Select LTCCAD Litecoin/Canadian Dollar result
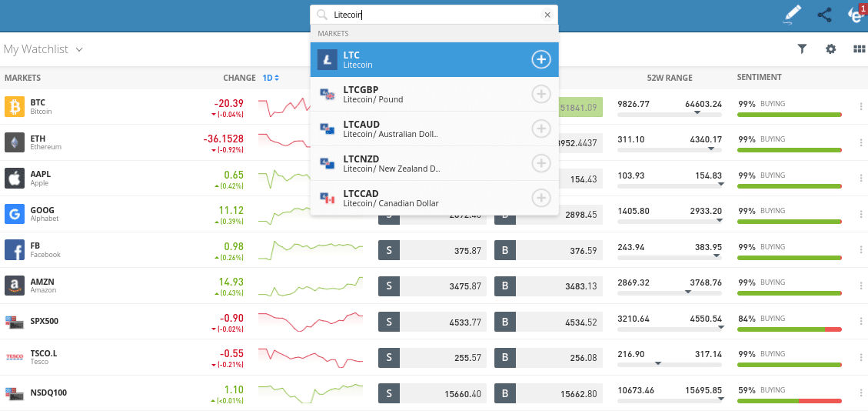This screenshot has width=868, height=411. coord(434,197)
